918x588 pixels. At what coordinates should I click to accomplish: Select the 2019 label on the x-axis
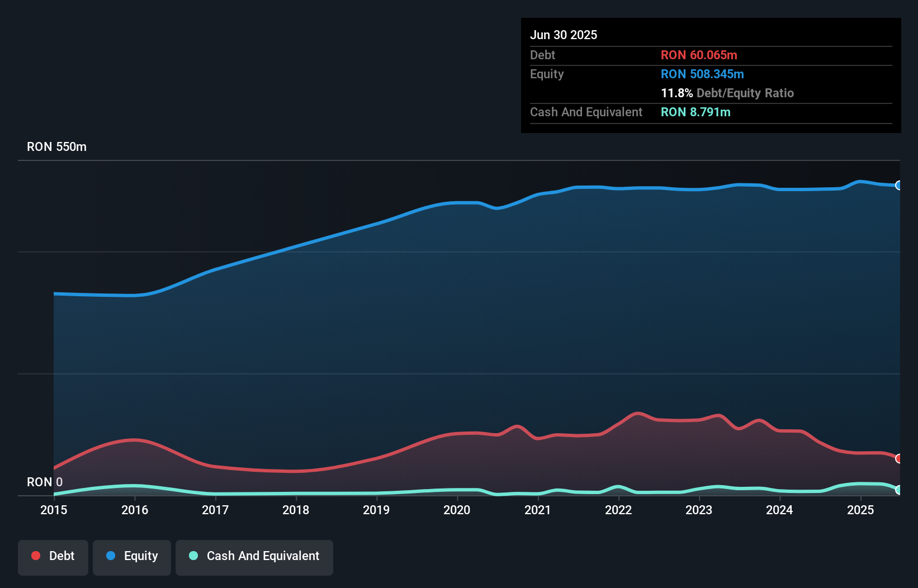coord(376,510)
